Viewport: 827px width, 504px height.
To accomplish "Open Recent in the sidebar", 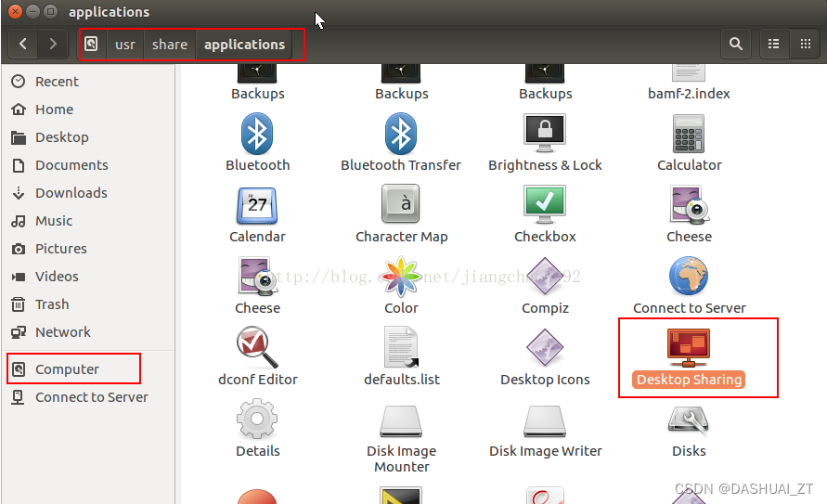I will [x=87, y=82].
